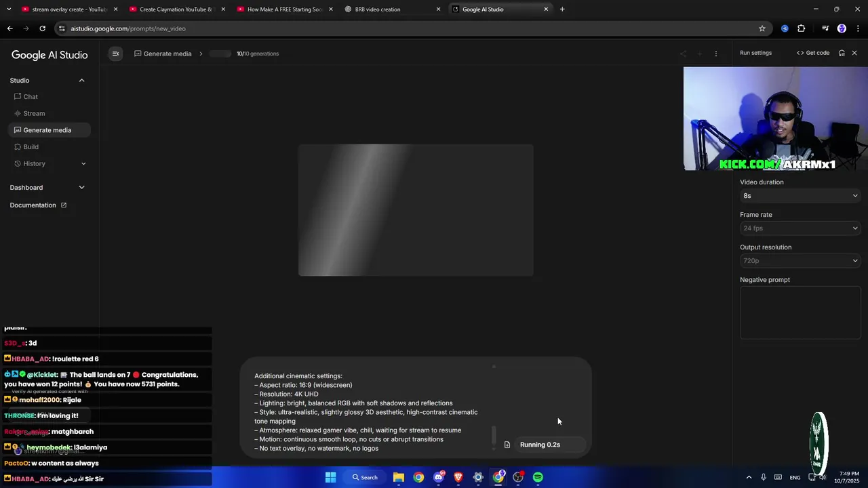Go back in browser history
The height and width of the screenshot is (488, 868).
[x=9, y=28]
